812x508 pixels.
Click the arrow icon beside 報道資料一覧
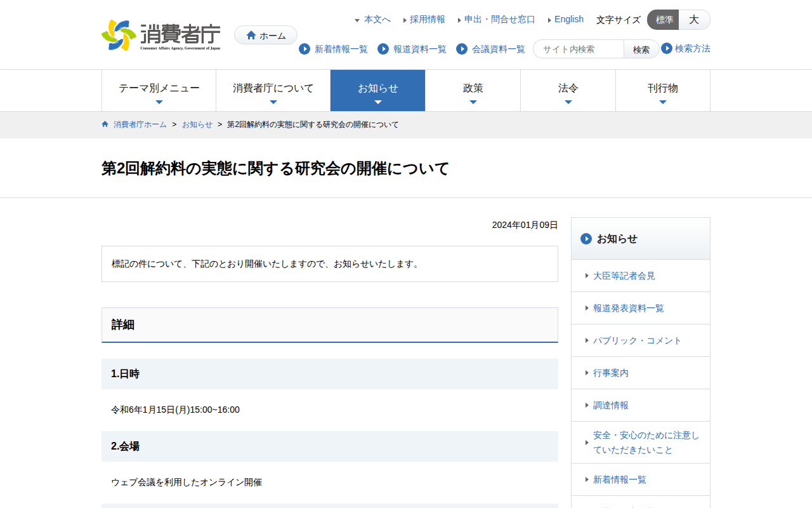coord(383,49)
